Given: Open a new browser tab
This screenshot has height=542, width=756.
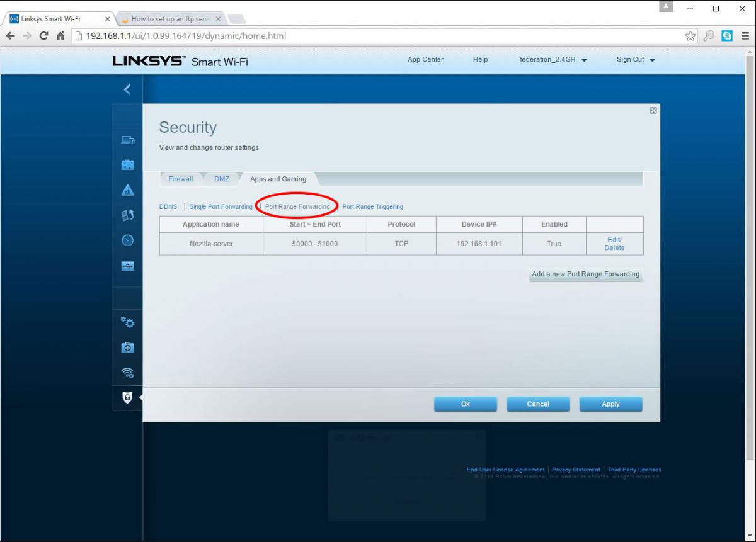Looking at the screenshot, I should click(x=236, y=19).
